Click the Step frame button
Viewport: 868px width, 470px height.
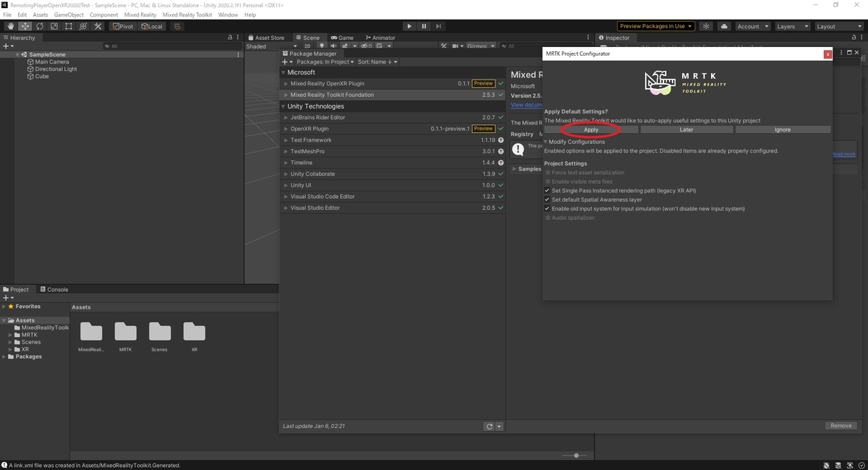(439, 26)
